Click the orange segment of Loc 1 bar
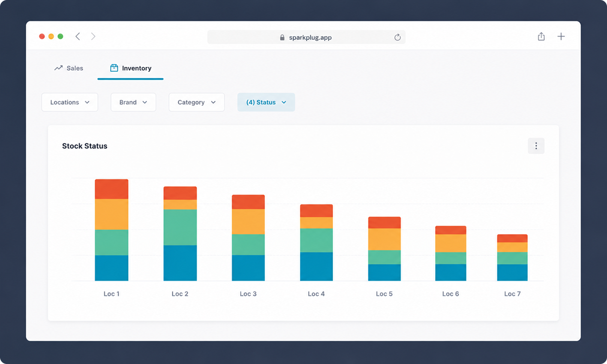The image size is (607, 364). tap(111, 215)
